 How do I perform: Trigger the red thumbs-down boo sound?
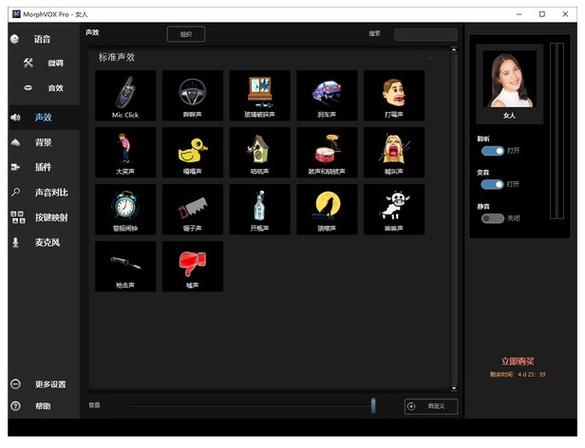point(193,266)
